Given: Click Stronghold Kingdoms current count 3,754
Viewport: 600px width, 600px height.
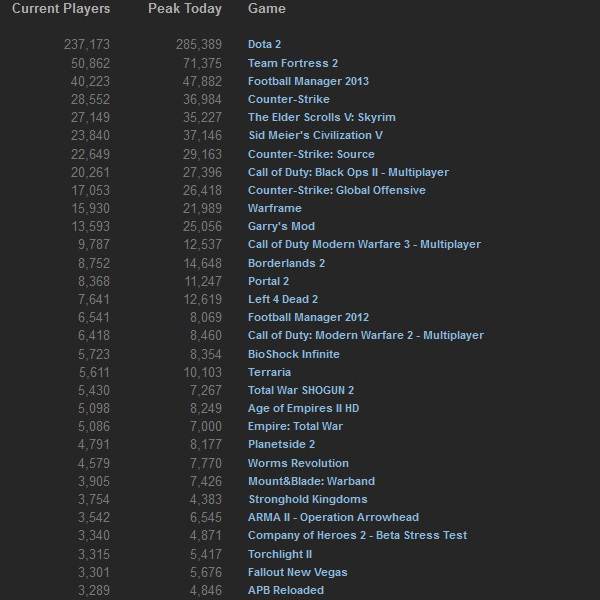Looking at the screenshot, I should [94, 499].
